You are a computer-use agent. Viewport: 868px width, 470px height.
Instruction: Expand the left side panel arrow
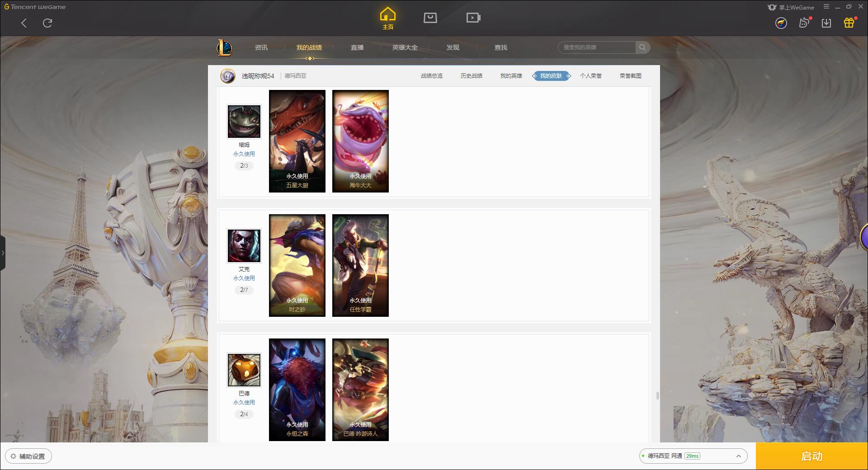click(3, 253)
